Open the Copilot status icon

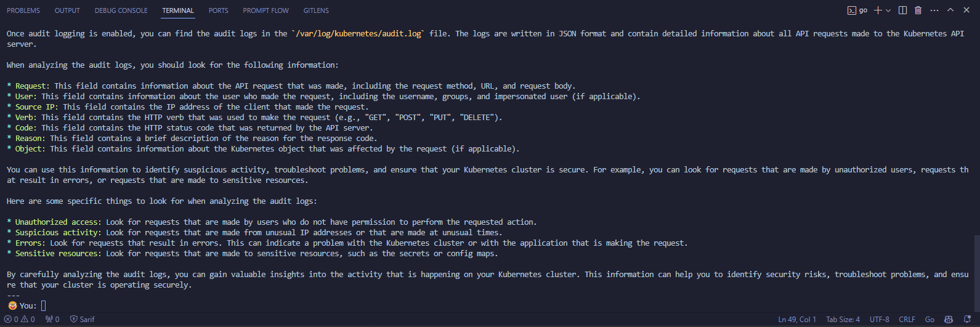coord(949,320)
